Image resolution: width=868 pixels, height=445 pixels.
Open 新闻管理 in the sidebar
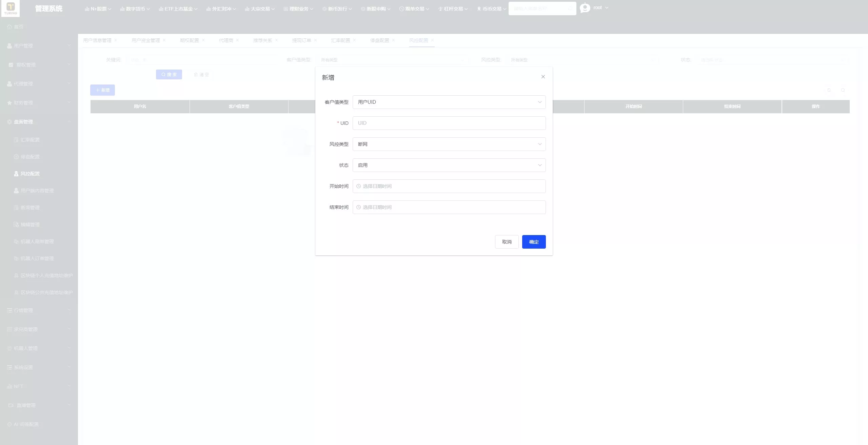39,208
